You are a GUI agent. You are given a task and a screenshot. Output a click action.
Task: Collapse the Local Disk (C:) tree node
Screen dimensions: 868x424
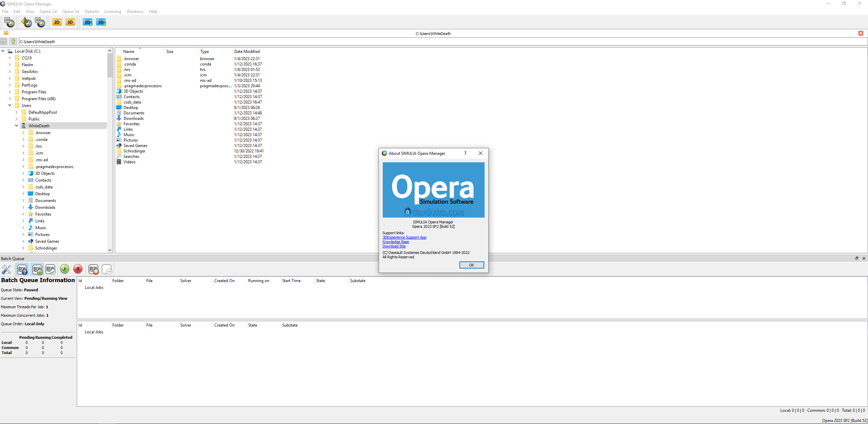[3, 51]
